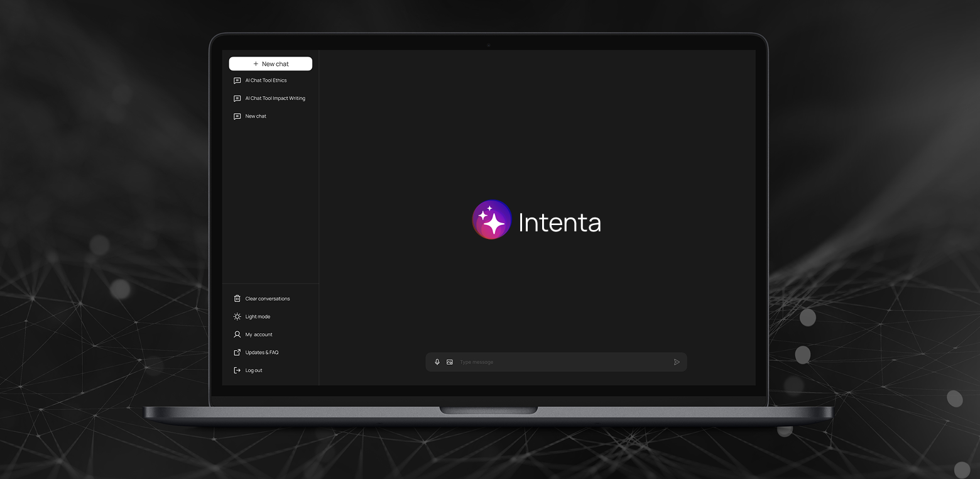Viewport: 980px width, 479px height.
Task: Click the person icon beside My account
Action: coord(237,334)
